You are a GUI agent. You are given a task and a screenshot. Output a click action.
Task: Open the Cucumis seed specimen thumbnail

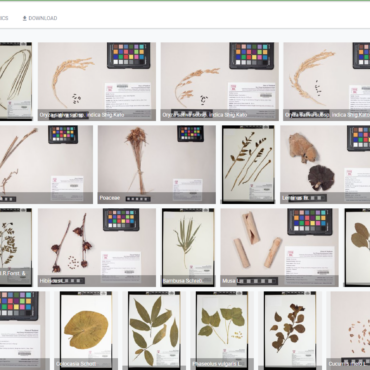click(x=348, y=331)
